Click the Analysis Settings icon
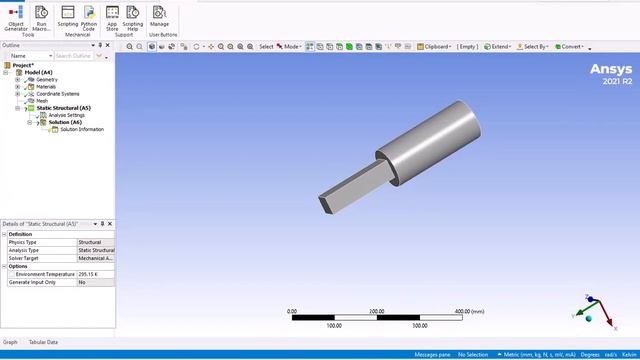 coord(43,115)
